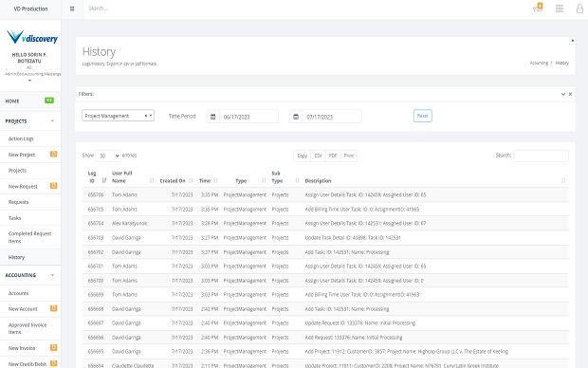Open start date calendar icon
The width and height of the screenshot is (588, 368).
click(x=212, y=117)
